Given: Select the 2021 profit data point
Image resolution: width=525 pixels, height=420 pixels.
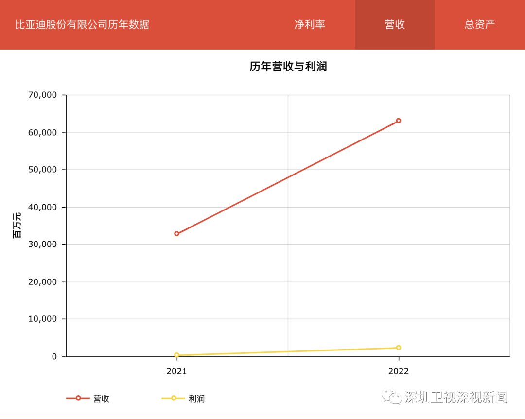Looking at the screenshot, I should 177,355.
